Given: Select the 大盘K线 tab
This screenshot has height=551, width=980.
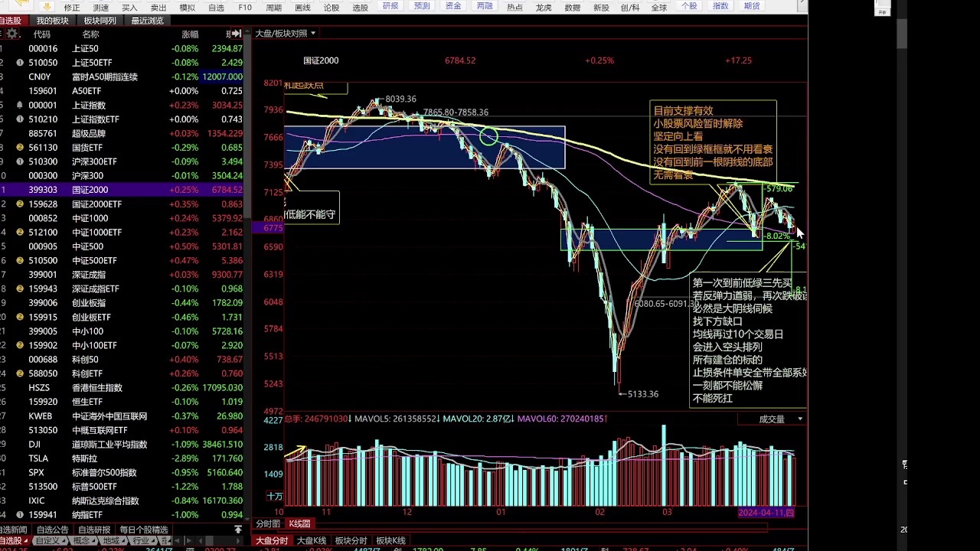Looking at the screenshot, I should pos(311,541).
